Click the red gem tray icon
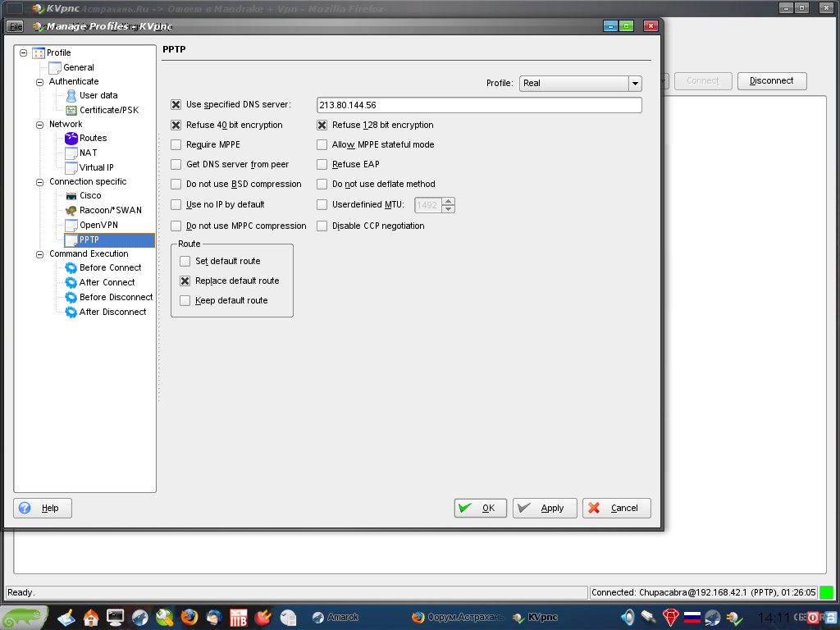The image size is (840, 630). [671, 618]
